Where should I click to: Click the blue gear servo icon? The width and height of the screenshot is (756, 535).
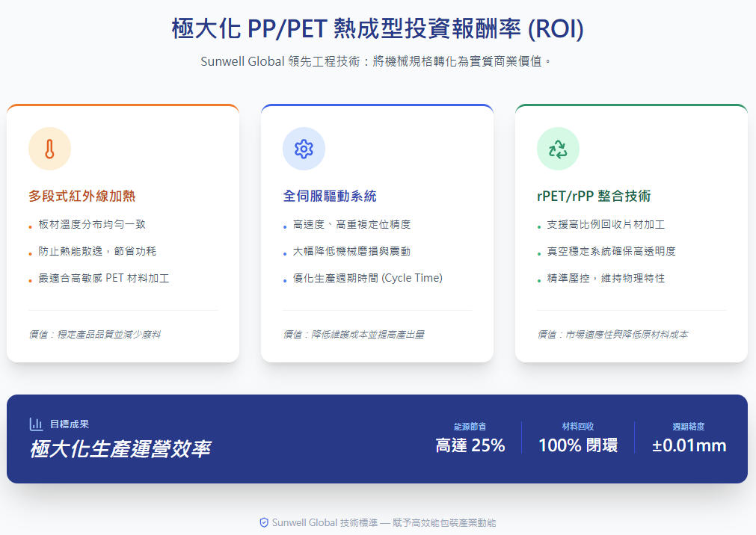304,149
